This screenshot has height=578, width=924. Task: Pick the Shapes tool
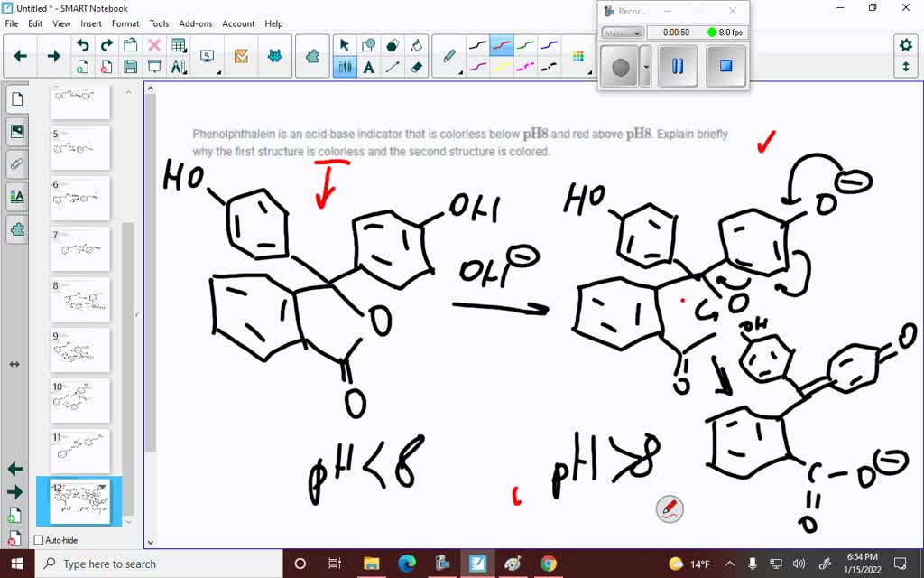click(368, 42)
